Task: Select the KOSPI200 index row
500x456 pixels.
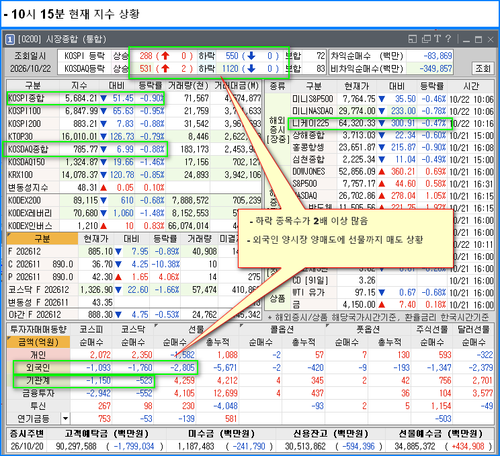Action: pyautogui.click(x=134, y=124)
